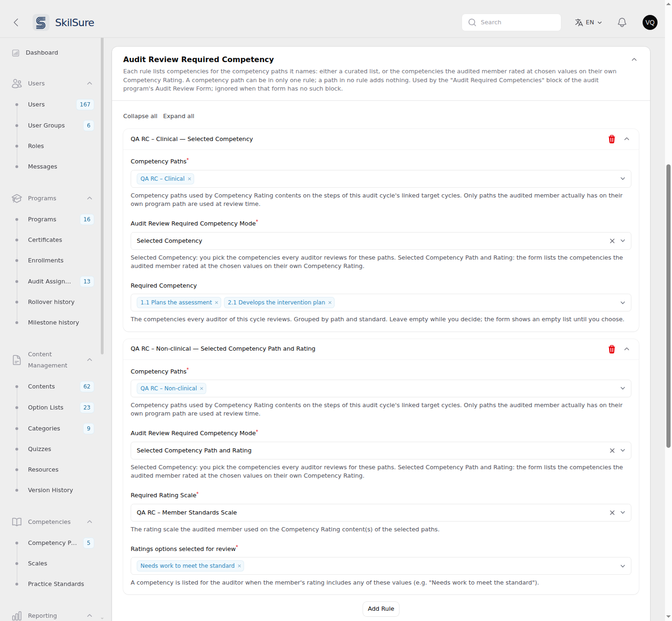The image size is (672, 621).
Task: Open Scales in the sidebar
Action: coord(37,564)
